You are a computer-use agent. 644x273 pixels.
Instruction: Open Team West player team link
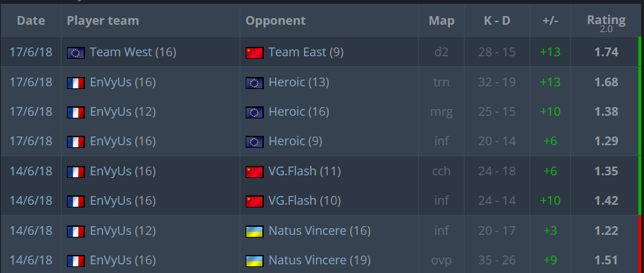[x=133, y=52]
